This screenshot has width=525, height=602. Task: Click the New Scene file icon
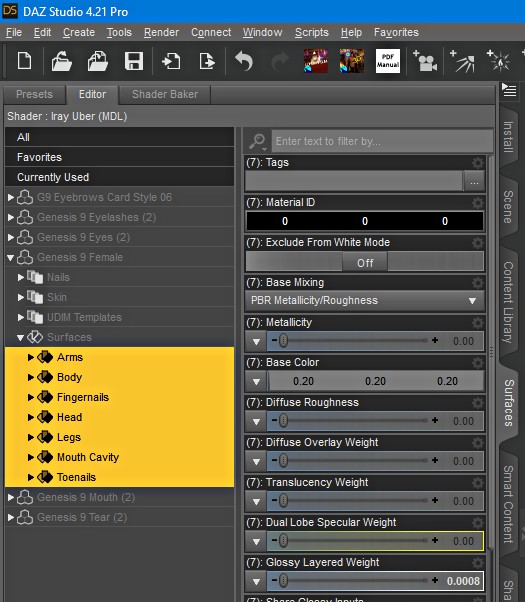point(25,61)
